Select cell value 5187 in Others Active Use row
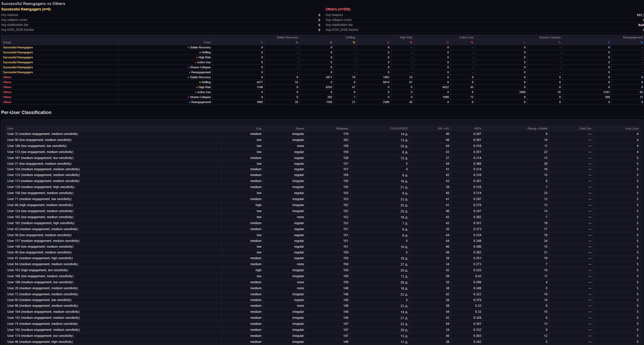The height and width of the screenshot is (345, 644). 606,92
